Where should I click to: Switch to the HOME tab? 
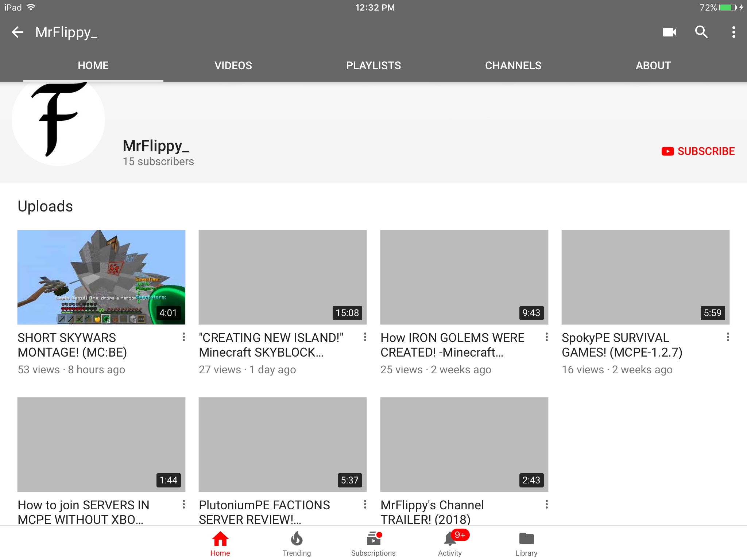click(93, 66)
